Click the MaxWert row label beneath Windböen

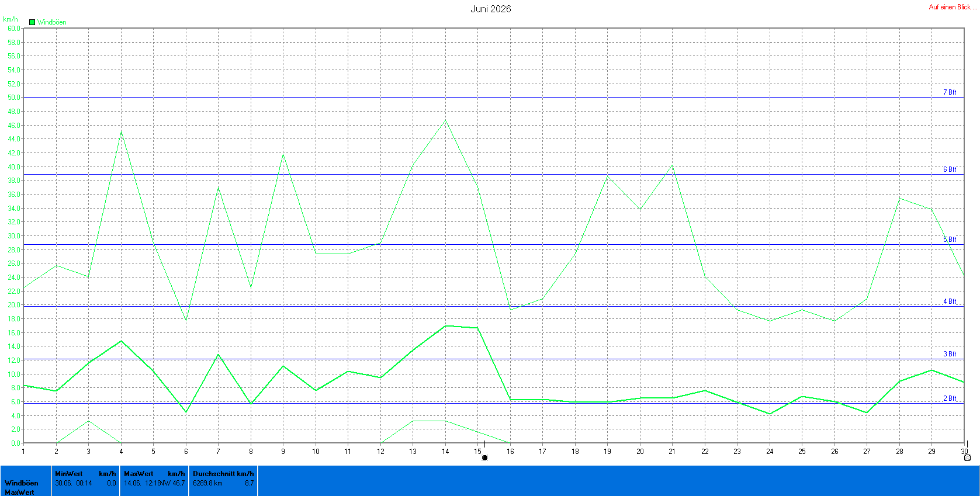coord(19,492)
